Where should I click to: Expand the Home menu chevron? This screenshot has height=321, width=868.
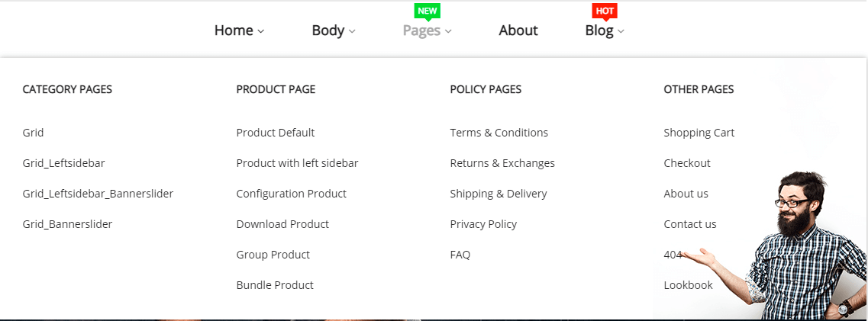pyautogui.click(x=261, y=31)
